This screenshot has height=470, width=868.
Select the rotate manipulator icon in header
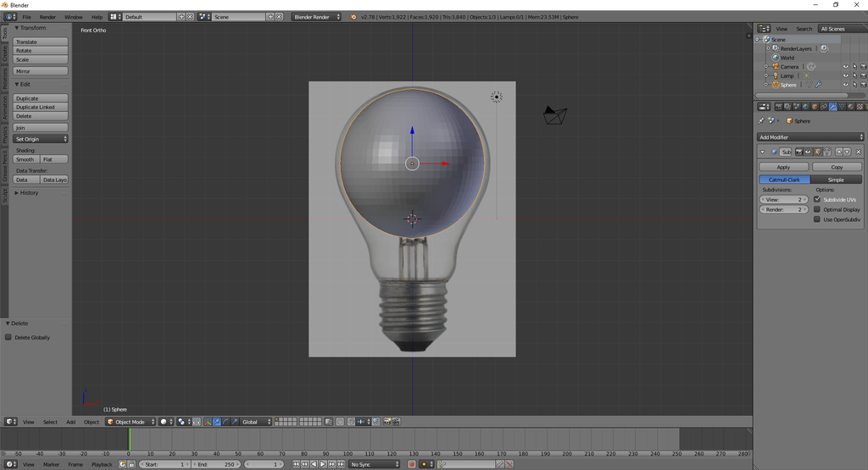225,422
